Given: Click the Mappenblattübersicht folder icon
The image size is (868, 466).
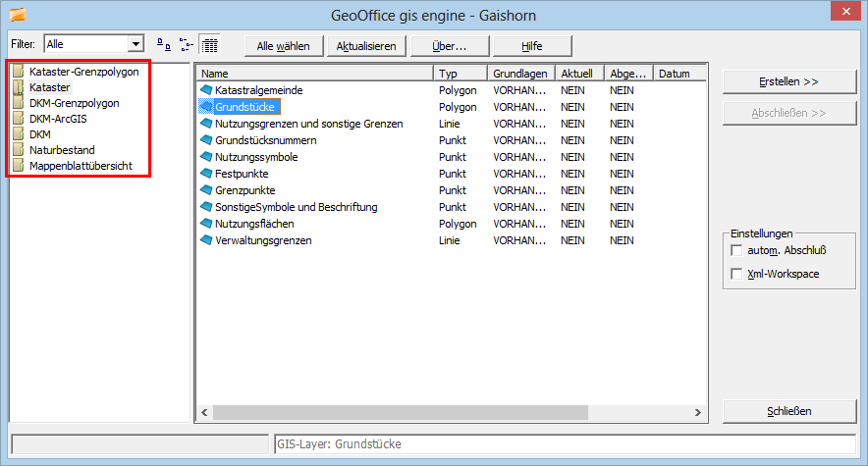Looking at the screenshot, I should (19, 165).
